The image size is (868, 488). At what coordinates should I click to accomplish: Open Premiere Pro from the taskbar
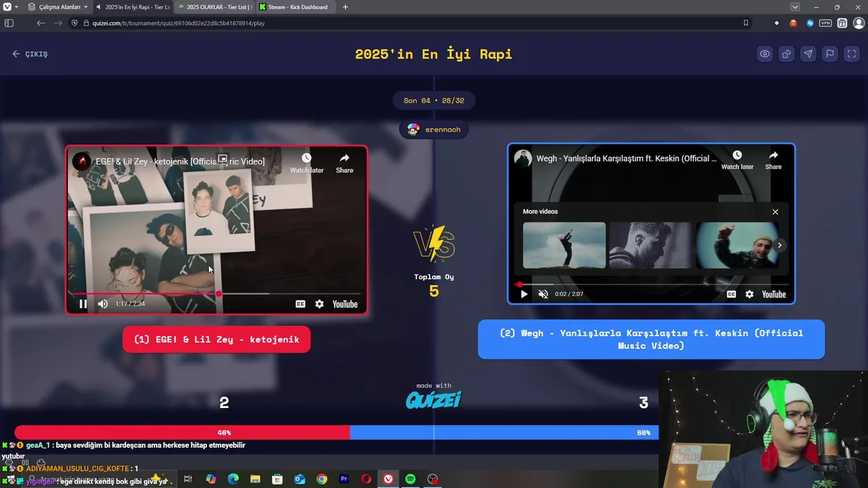pyautogui.click(x=344, y=479)
